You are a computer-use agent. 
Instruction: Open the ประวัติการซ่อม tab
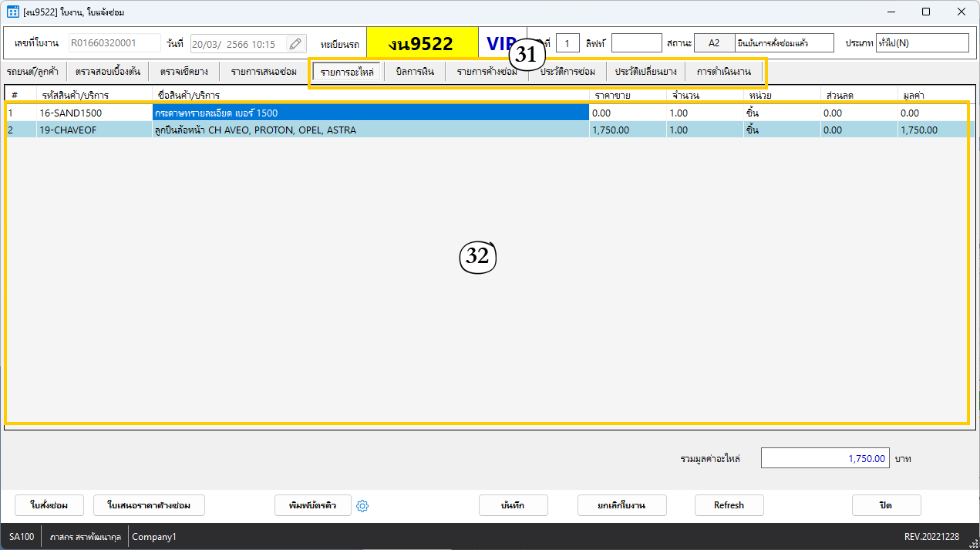coord(567,72)
